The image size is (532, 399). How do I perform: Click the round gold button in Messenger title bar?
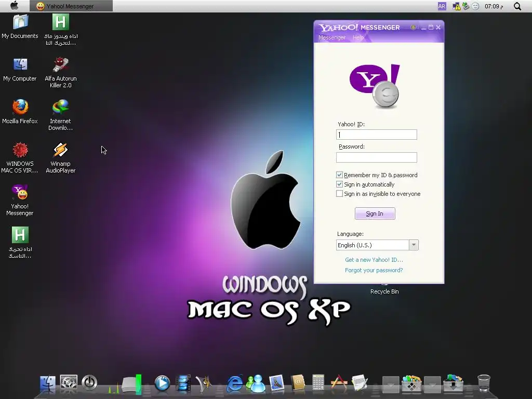413,27
